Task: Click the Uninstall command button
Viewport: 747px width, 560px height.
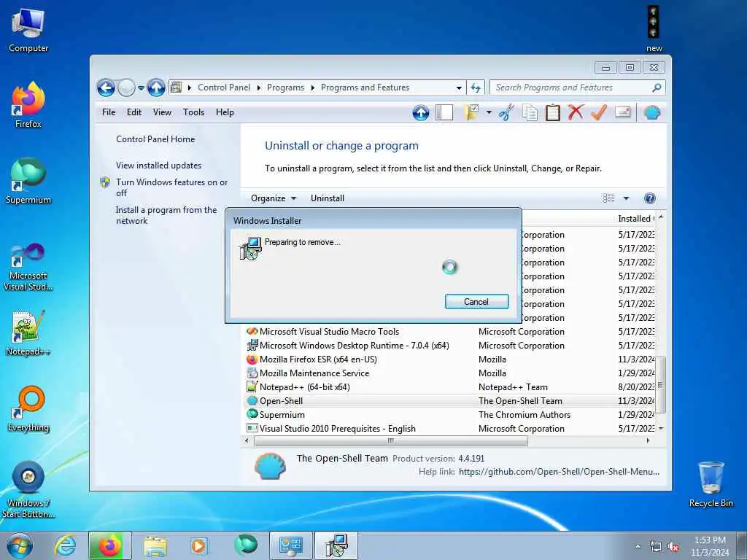Action: 328,198
